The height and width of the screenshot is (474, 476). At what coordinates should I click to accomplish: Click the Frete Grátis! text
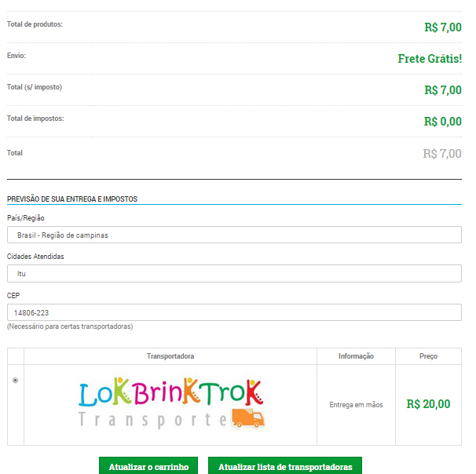(430, 59)
